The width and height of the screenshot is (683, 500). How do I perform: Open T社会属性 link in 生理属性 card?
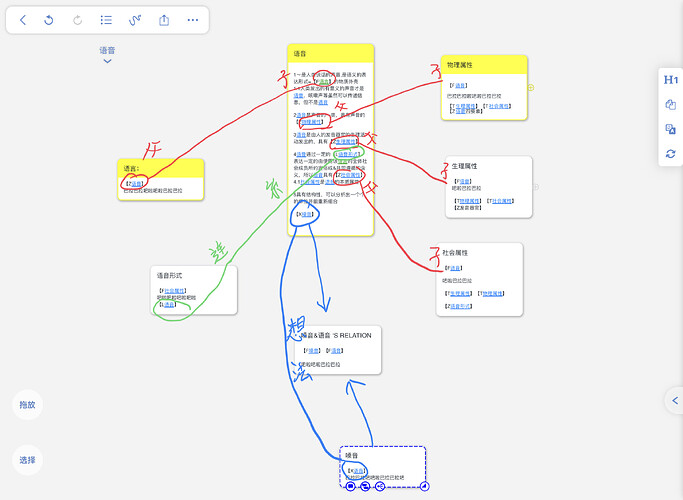click(x=502, y=201)
